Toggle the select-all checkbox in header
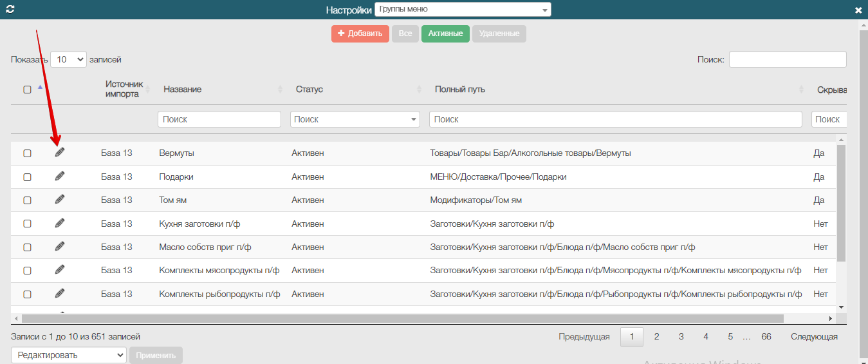This screenshot has width=868, height=364. (27, 90)
